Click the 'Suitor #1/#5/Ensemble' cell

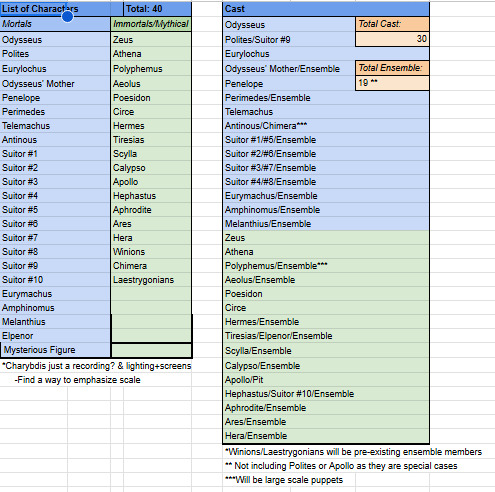click(326, 140)
